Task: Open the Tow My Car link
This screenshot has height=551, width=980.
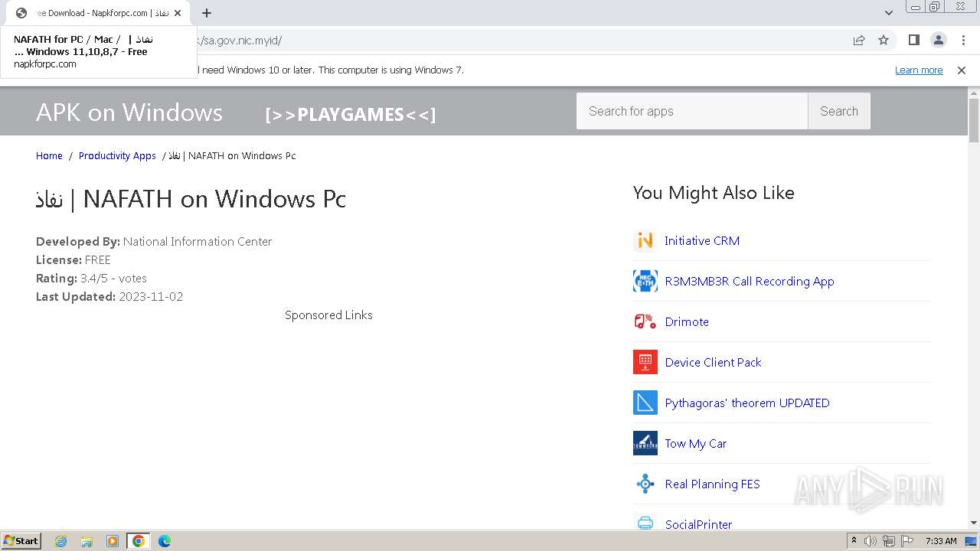Action: 696,443
